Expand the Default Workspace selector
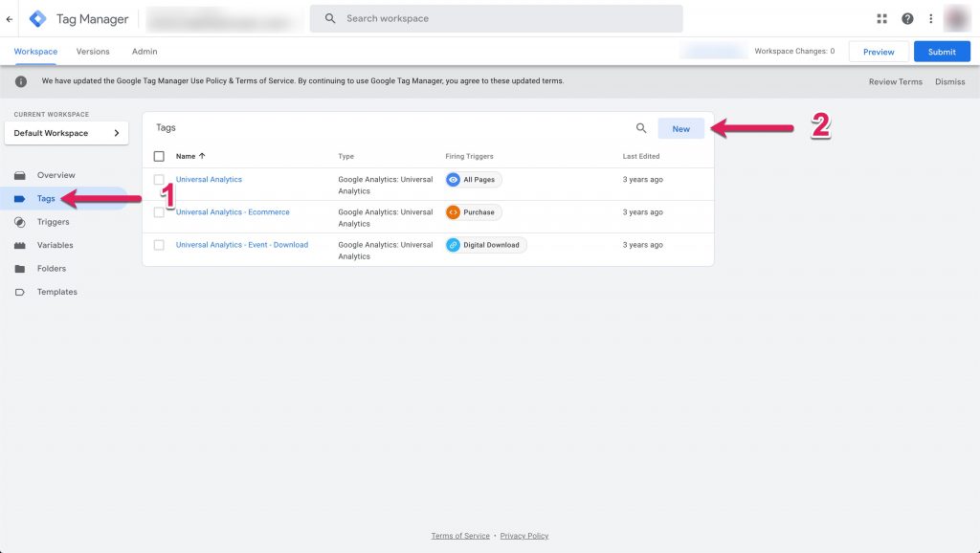Image resolution: width=980 pixels, height=553 pixels. [66, 133]
